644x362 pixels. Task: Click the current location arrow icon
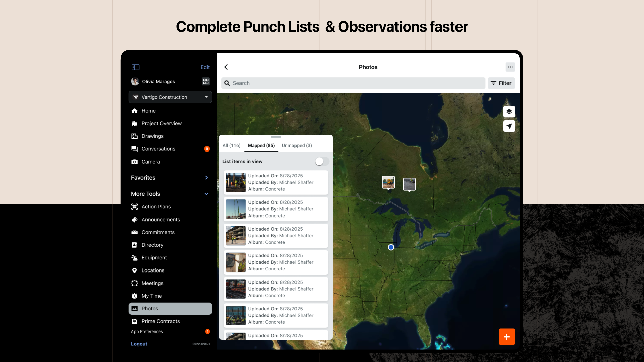click(x=509, y=126)
